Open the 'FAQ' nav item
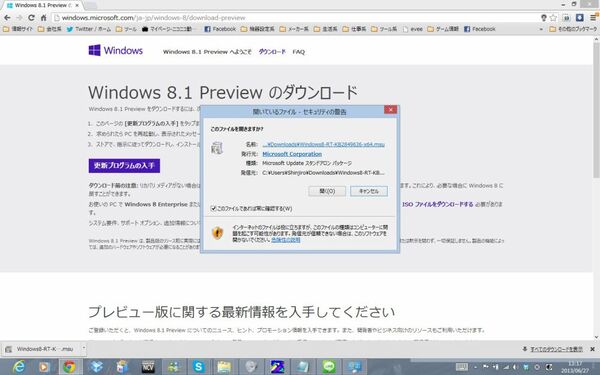 click(x=298, y=52)
